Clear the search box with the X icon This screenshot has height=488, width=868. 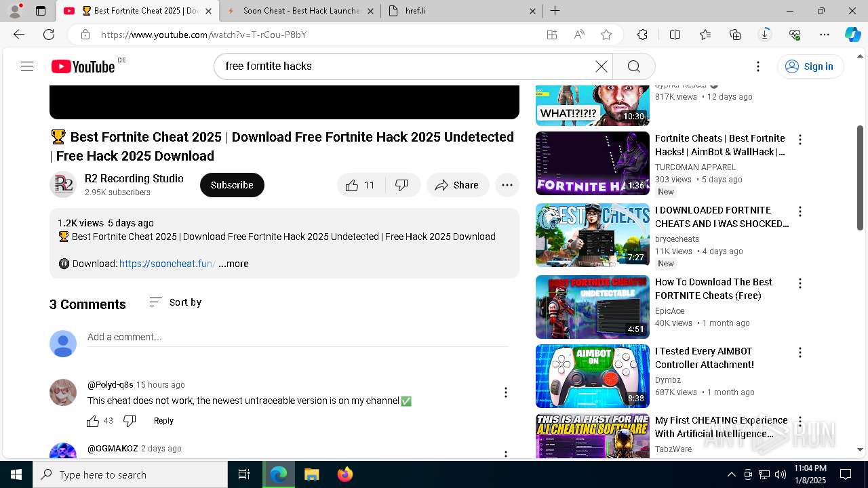[601, 66]
